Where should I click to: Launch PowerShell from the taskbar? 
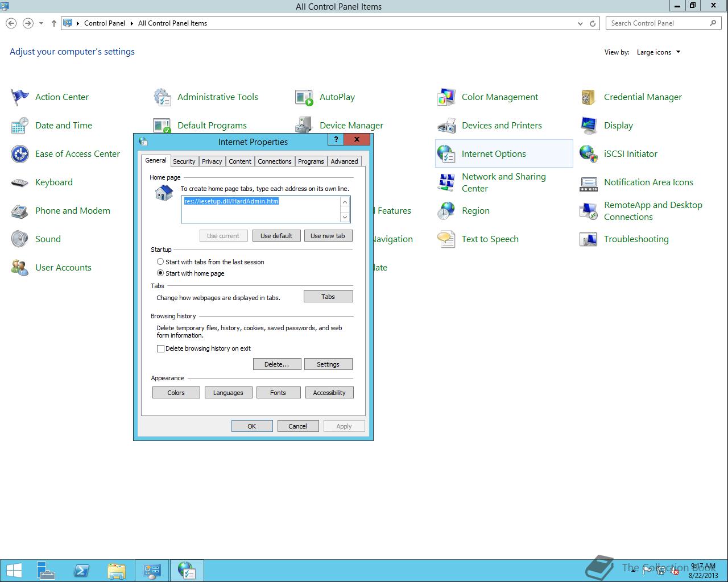(81, 571)
